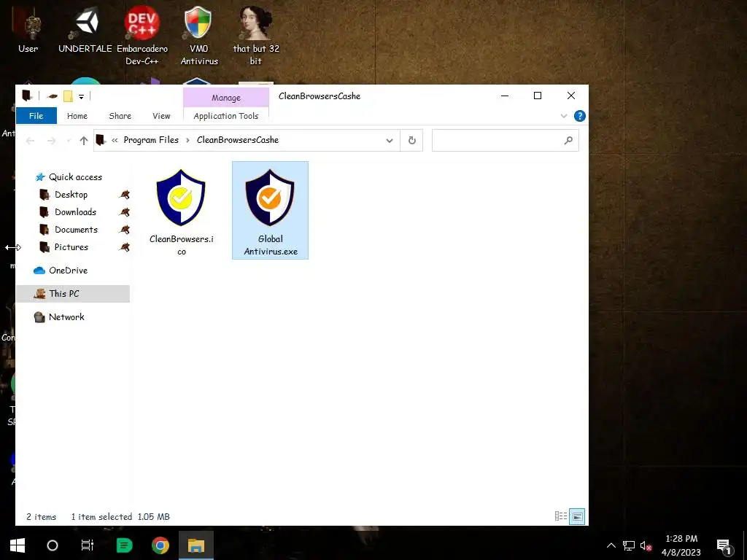Switch to the View tab

click(161, 116)
